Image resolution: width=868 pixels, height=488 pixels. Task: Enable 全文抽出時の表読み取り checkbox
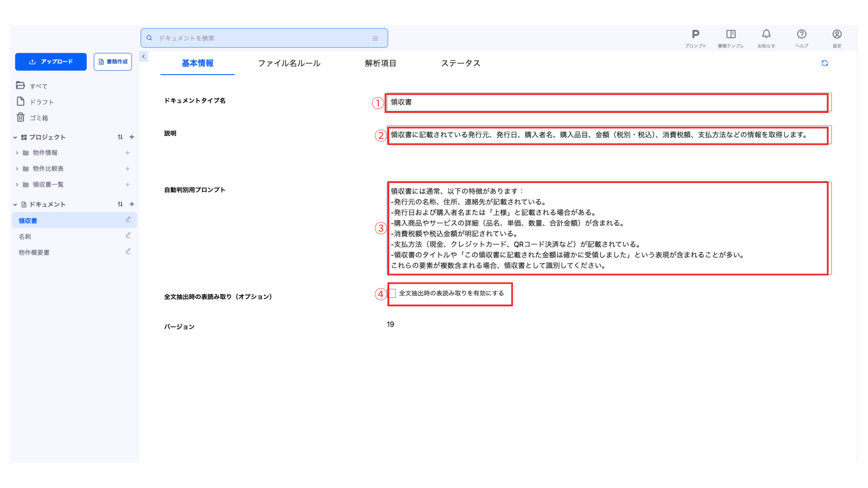[392, 294]
